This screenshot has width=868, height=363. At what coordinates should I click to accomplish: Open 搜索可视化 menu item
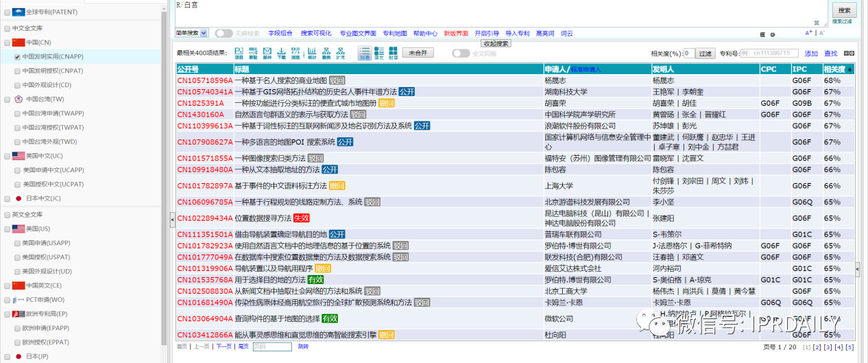tap(316, 33)
